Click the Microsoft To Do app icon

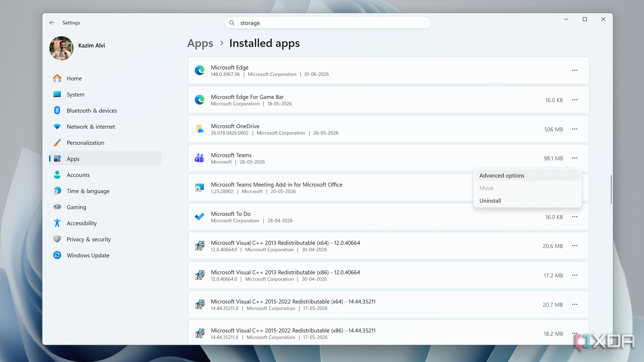[200, 217]
